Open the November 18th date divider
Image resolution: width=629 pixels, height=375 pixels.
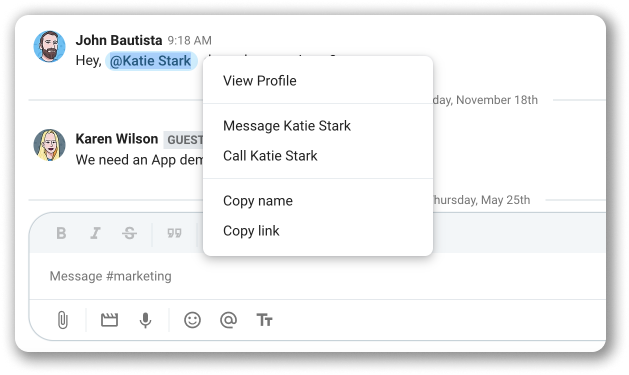point(485,100)
